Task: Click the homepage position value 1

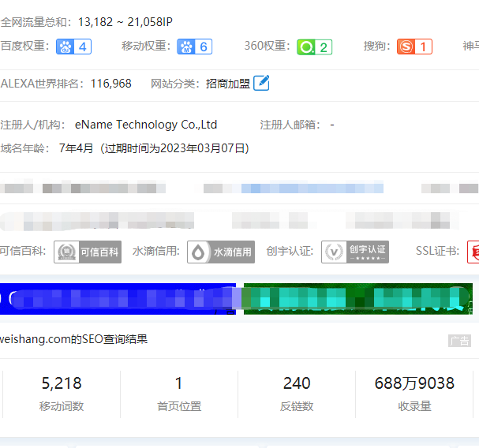Action: [x=178, y=383]
